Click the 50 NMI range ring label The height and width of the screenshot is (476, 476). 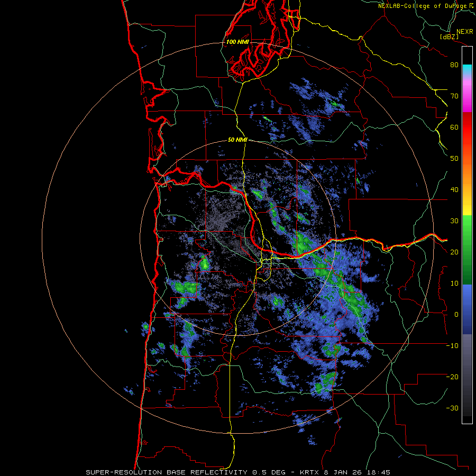237,140
